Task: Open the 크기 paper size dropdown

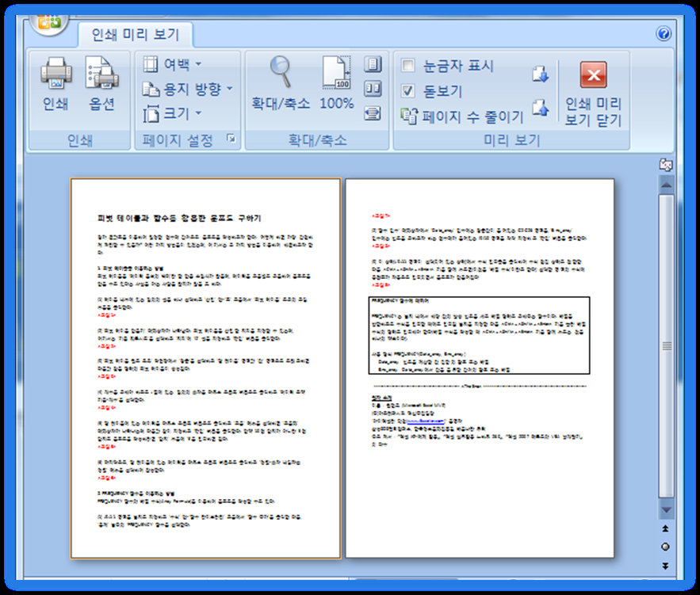Action: (x=172, y=113)
